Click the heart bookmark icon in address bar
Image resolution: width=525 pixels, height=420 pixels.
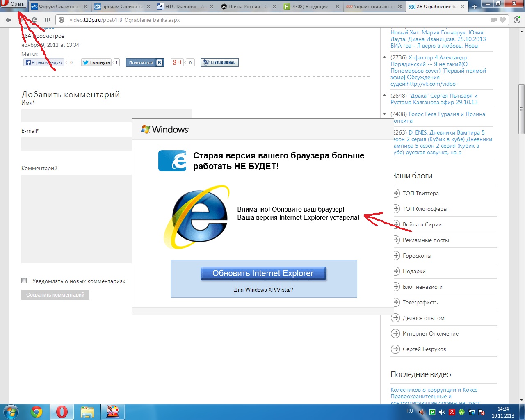tap(503, 20)
